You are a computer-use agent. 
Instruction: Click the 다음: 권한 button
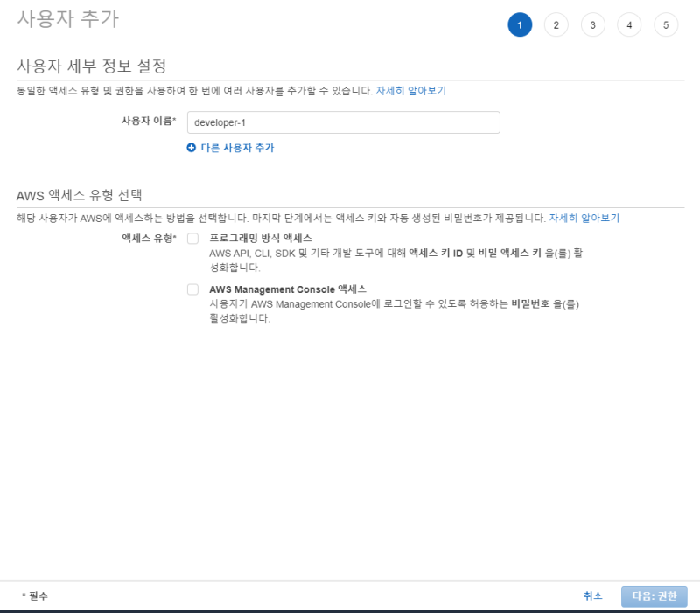(x=654, y=596)
